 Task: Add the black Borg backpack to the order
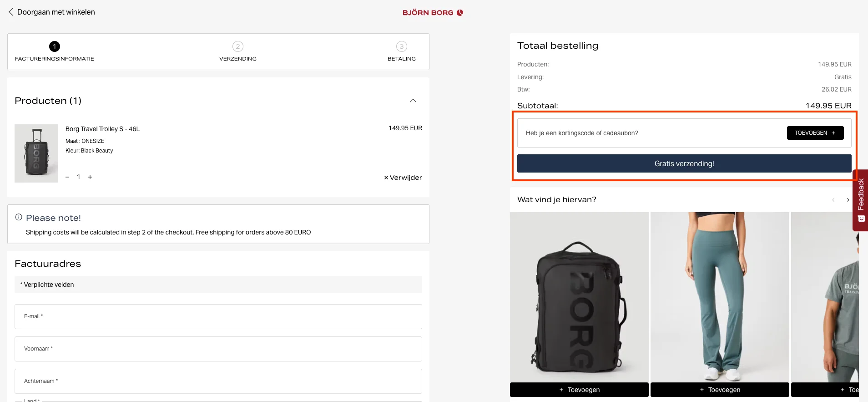click(579, 390)
